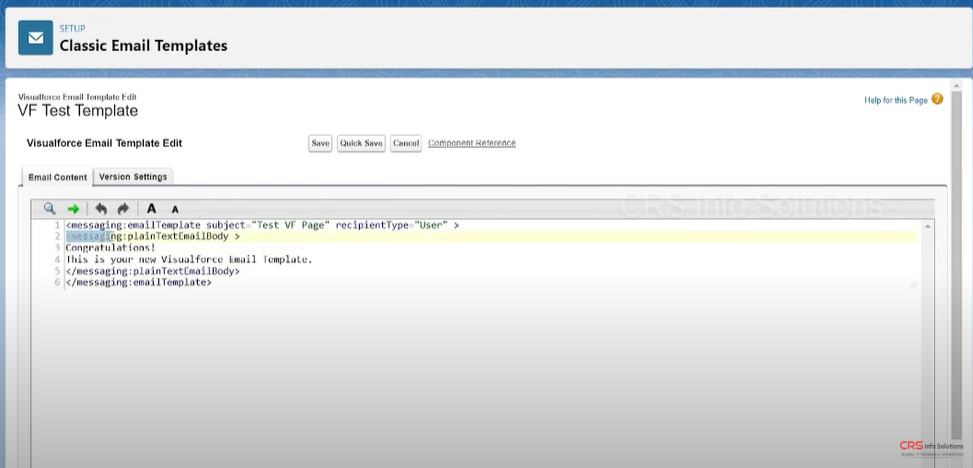Image resolution: width=973 pixels, height=468 pixels.
Task: Click the closing emailTemplate tag on line 6
Action: click(139, 282)
